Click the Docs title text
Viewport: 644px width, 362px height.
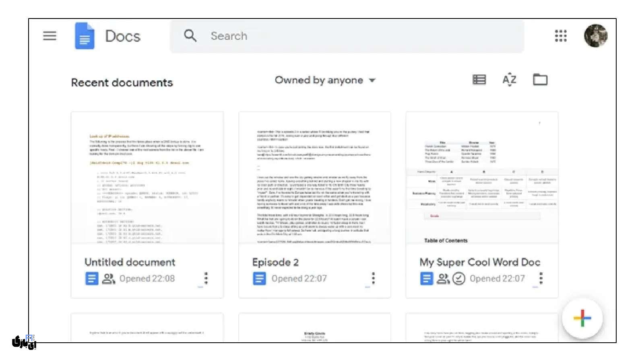tap(123, 36)
